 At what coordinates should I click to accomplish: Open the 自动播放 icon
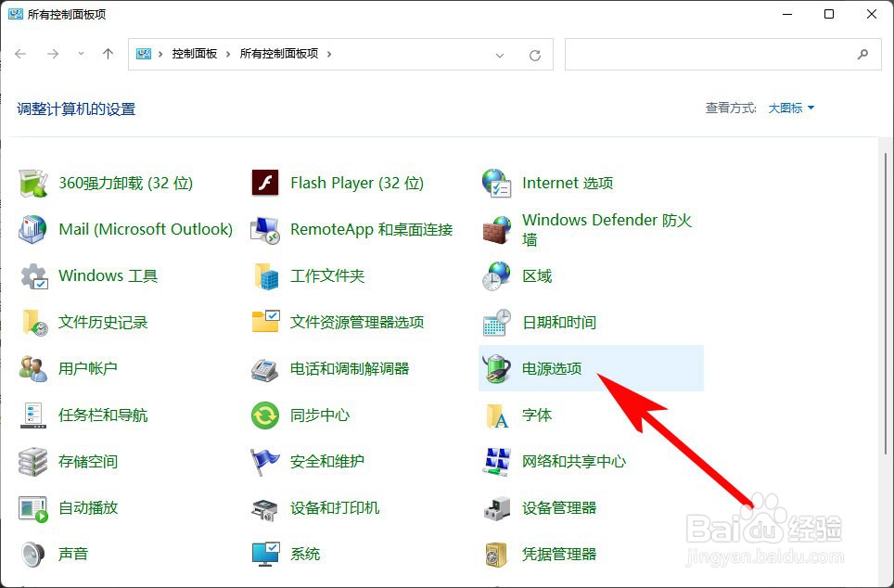click(33, 509)
